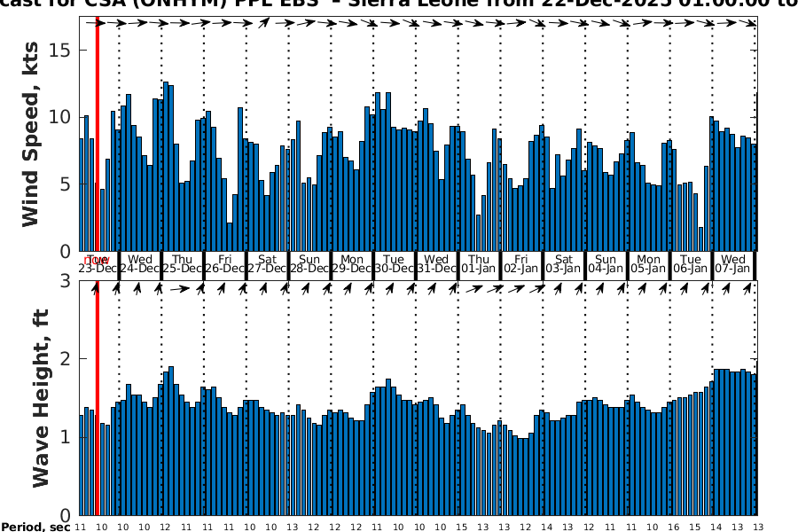The height and width of the screenshot is (532, 798).
Task: Click the 15 tick on wind speed axis
Action: (60, 50)
